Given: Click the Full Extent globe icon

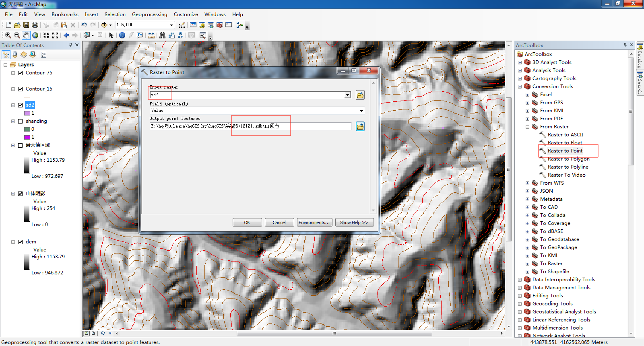Looking at the screenshot, I should pos(35,35).
